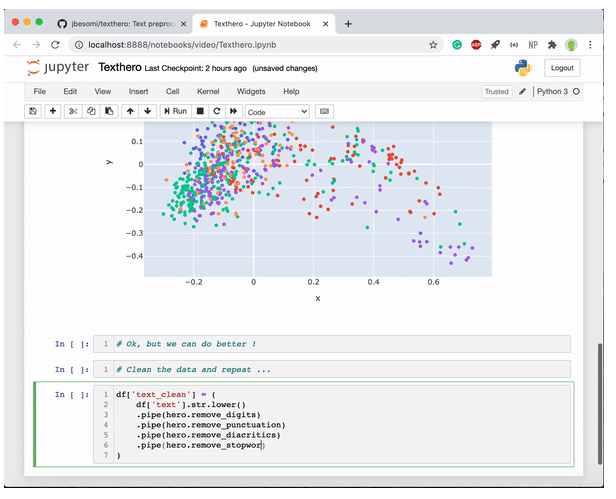Screen dimensions: 616x499
Task: Click the Python 3 kernel indicator circle
Action: (x=576, y=92)
